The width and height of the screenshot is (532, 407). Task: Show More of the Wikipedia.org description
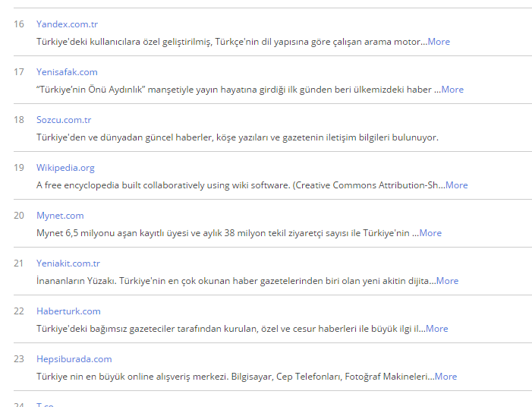click(457, 185)
